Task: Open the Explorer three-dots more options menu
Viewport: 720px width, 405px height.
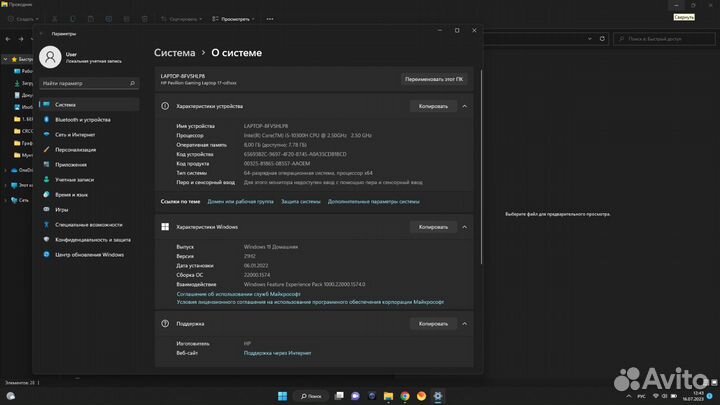Action: tap(270, 19)
